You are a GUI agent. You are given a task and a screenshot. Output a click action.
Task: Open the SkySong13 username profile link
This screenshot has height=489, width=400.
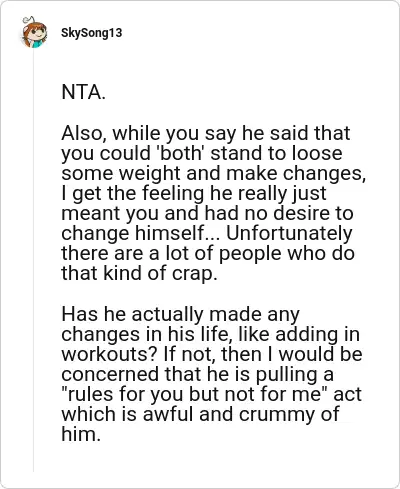92,33
